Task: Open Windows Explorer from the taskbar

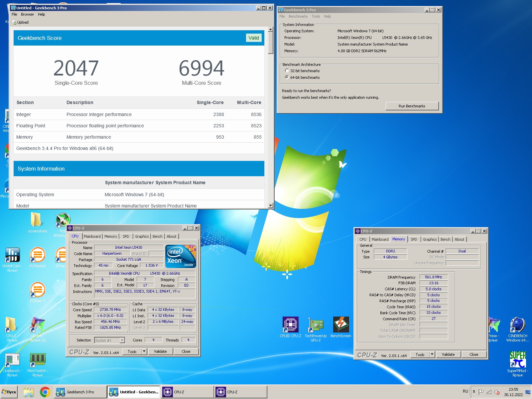Action: [29, 392]
